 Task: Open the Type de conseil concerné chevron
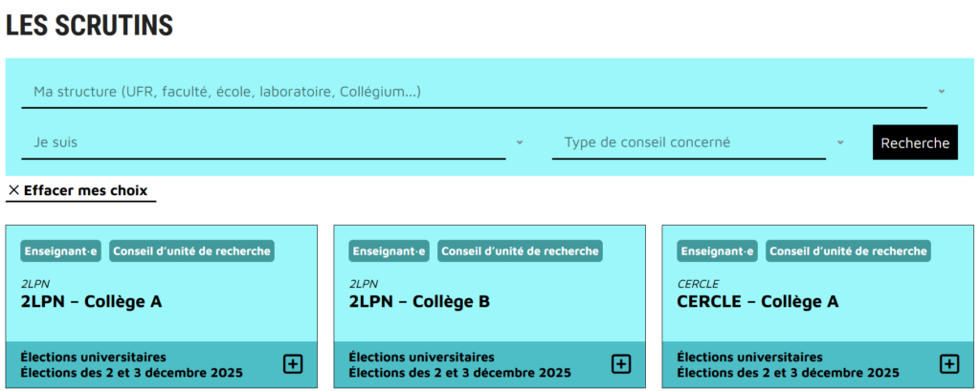click(x=840, y=142)
